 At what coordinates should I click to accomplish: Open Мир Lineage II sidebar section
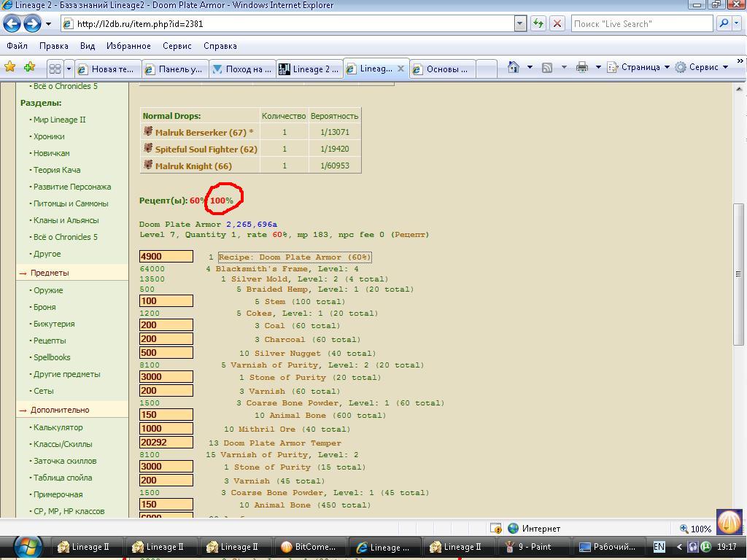tap(60, 120)
